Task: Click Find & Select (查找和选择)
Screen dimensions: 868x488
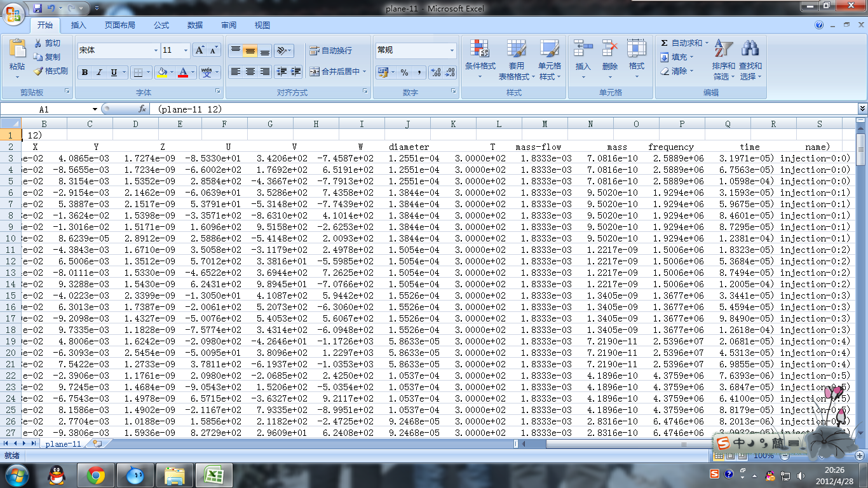Action: pyautogui.click(x=750, y=57)
